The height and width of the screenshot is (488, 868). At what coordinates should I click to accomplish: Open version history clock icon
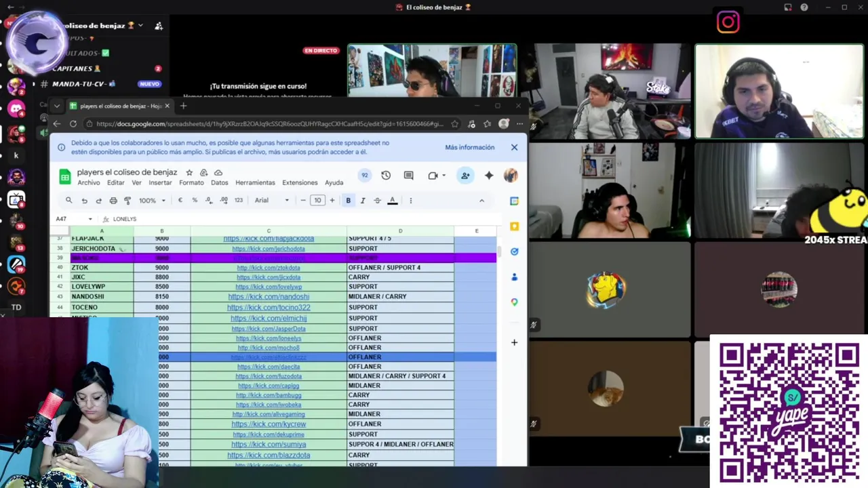point(386,176)
